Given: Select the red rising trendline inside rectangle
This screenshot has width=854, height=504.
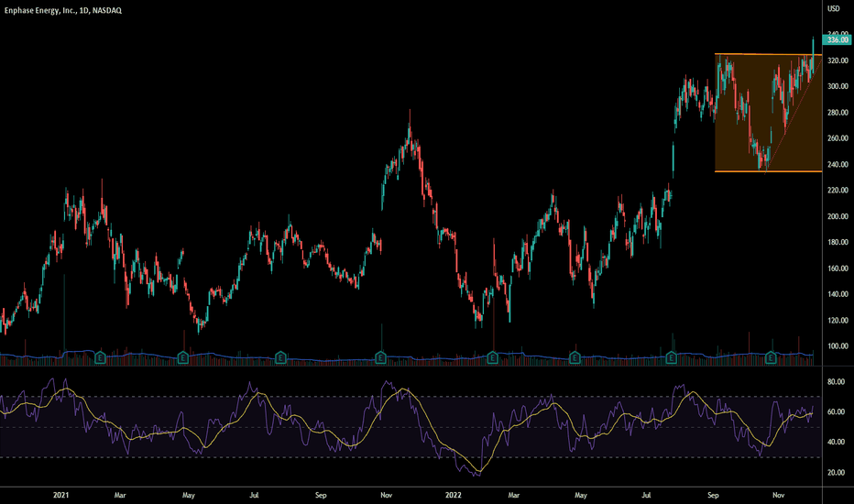Looking at the screenshot, I should pyautogui.click(x=794, y=115).
